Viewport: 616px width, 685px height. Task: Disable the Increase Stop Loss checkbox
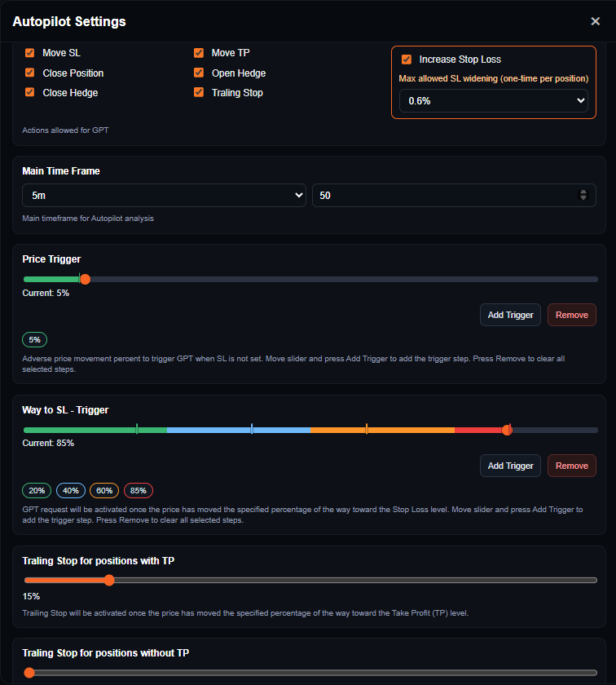click(x=407, y=60)
